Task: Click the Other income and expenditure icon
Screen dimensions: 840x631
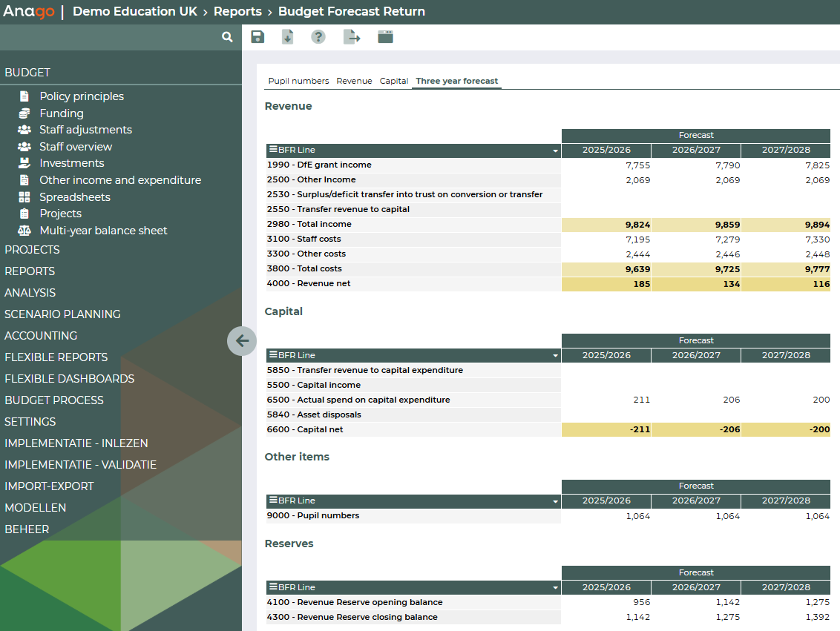Action: point(24,180)
